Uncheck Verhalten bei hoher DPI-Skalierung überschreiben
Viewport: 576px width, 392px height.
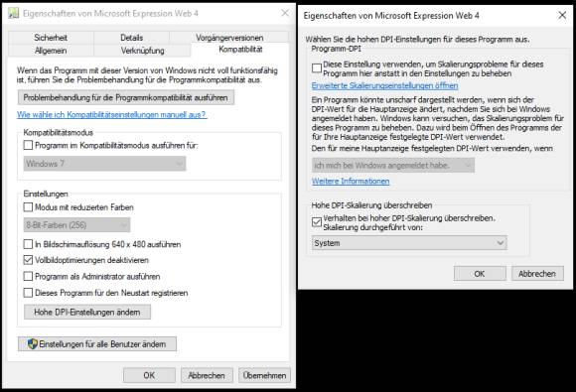click(x=317, y=222)
